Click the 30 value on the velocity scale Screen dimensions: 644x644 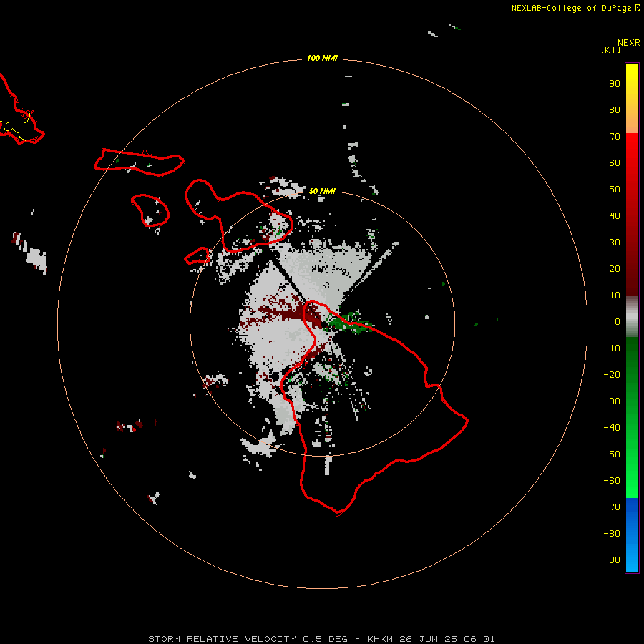tap(615, 243)
